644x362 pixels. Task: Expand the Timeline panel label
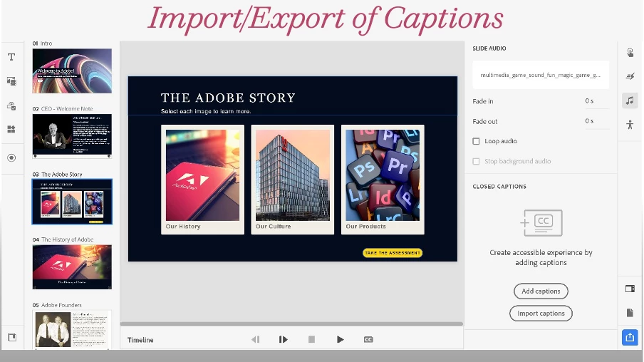pos(140,340)
